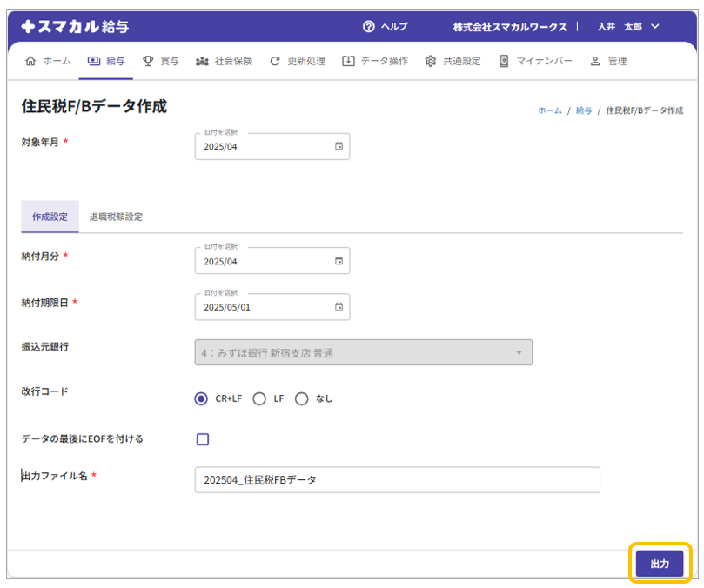Image resolution: width=704 pixels, height=588 pixels.
Task: Open the マイナンバー menu
Action: (x=535, y=61)
